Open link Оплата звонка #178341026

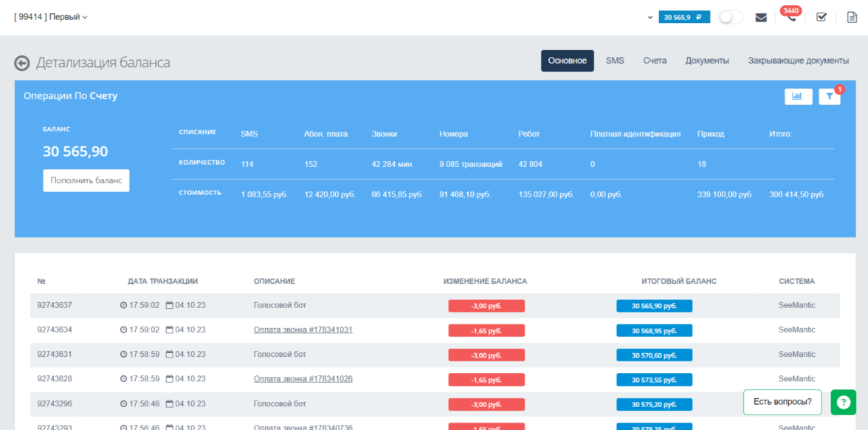tap(303, 379)
